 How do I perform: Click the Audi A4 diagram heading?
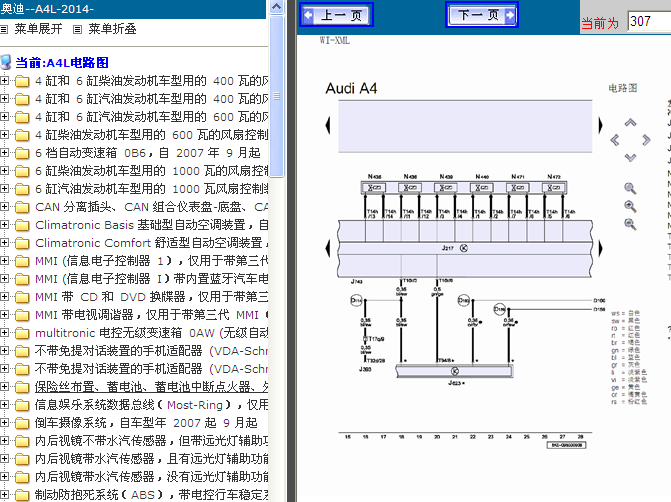tap(351, 89)
